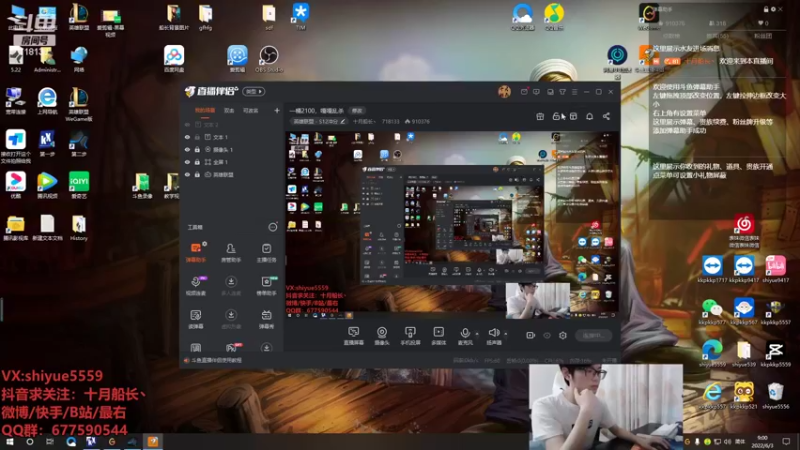Show the hidden 文本 2 layer
This screenshot has width=800, height=450.
pyautogui.click(x=187, y=124)
